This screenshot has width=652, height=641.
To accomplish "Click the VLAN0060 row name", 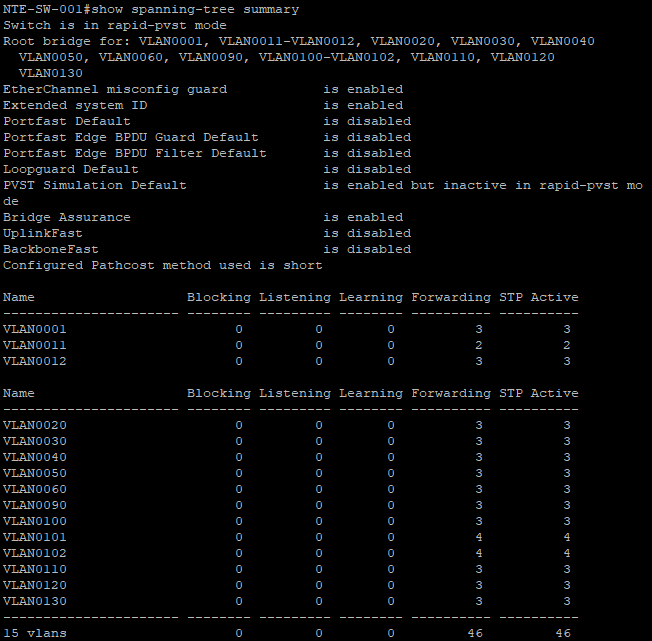I will click(x=35, y=489).
